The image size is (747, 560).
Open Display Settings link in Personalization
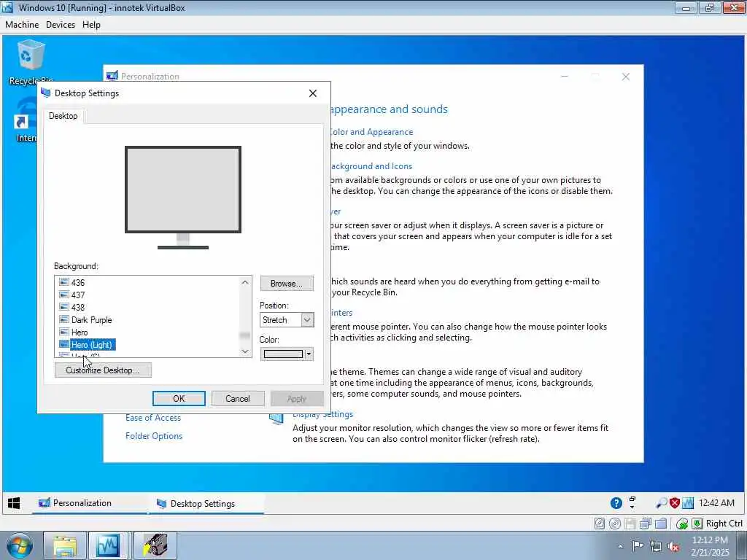click(x=323, y=414)
